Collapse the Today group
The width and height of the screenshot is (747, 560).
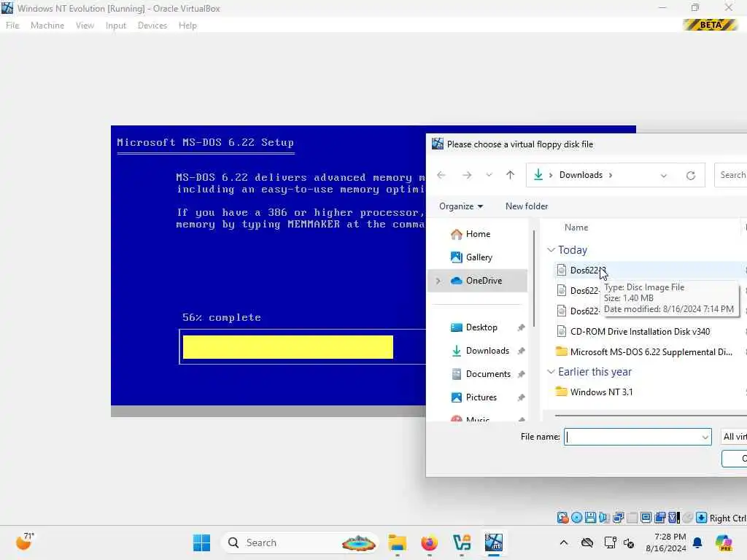pos(551,250)
